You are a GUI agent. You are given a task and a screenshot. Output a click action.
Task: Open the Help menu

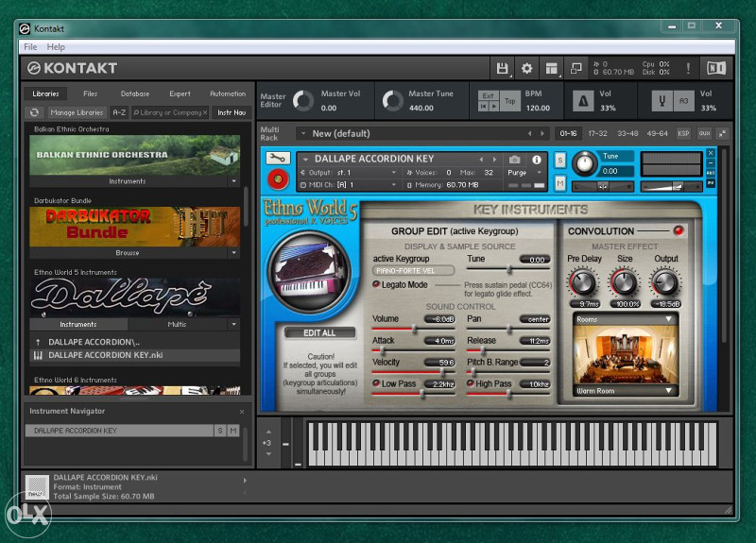(x=56, y=46)
